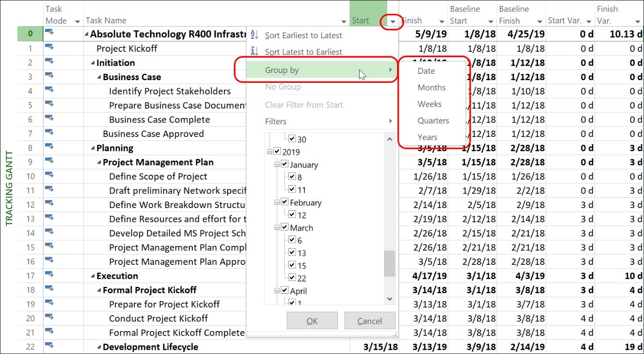This screenshot has height=354, width=644.
Task: Click task mode icon in row 6
Action: click(49, 118)
